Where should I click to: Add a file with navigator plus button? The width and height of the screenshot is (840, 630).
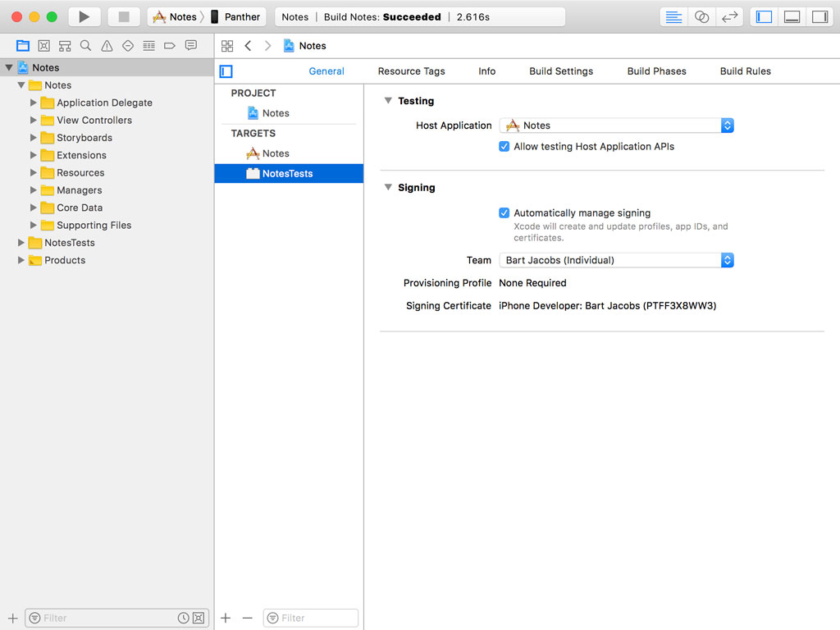pyautogui.click(x=13, y=618)
